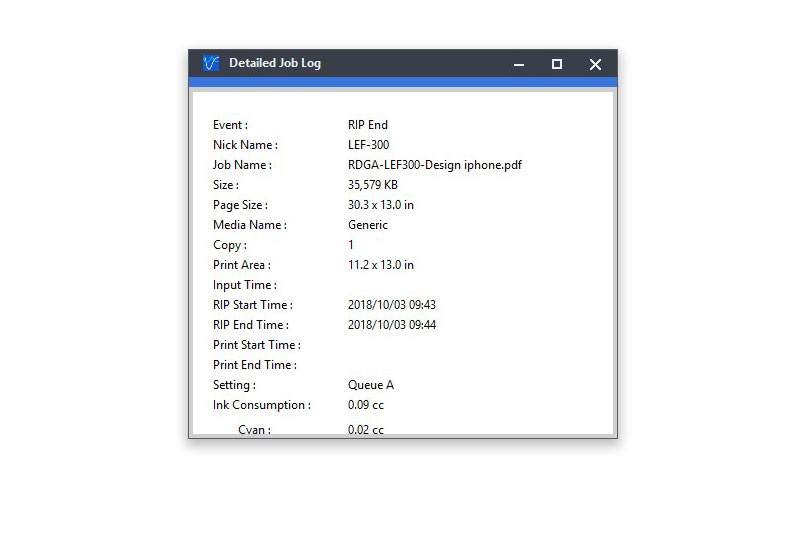Click the Media Name label

click(249, 225)
